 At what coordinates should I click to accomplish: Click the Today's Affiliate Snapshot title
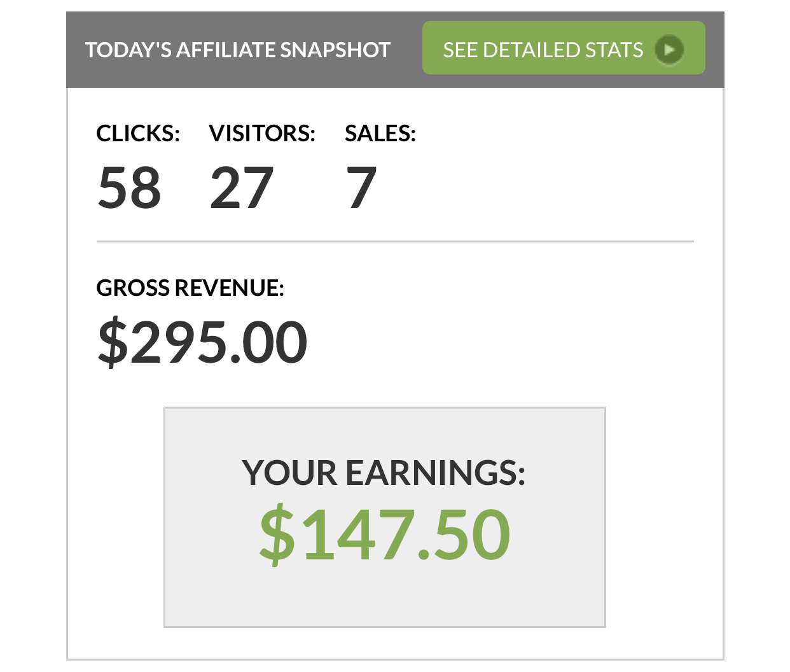coord(237,50)
